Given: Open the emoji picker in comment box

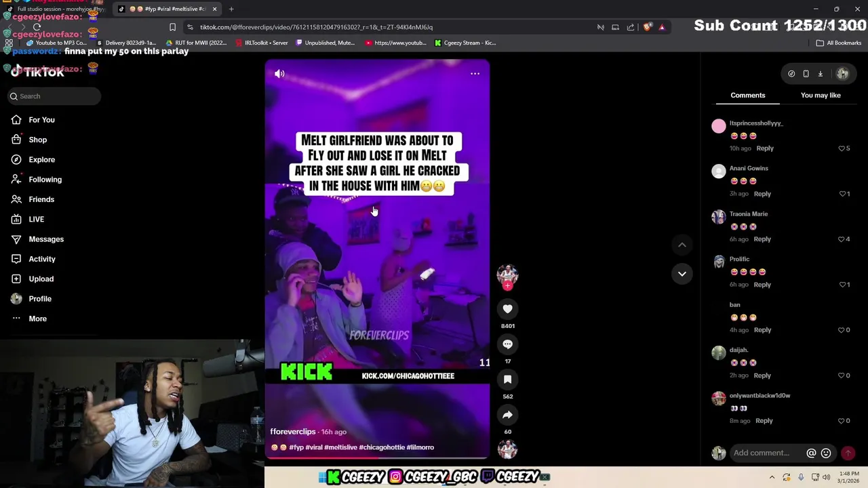Looking at the screenshot, I should point(826,453).
